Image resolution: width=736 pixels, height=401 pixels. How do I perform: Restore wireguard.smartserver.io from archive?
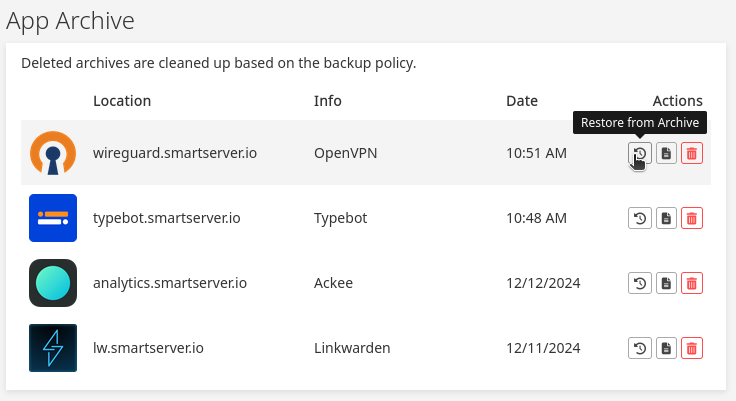639,153
